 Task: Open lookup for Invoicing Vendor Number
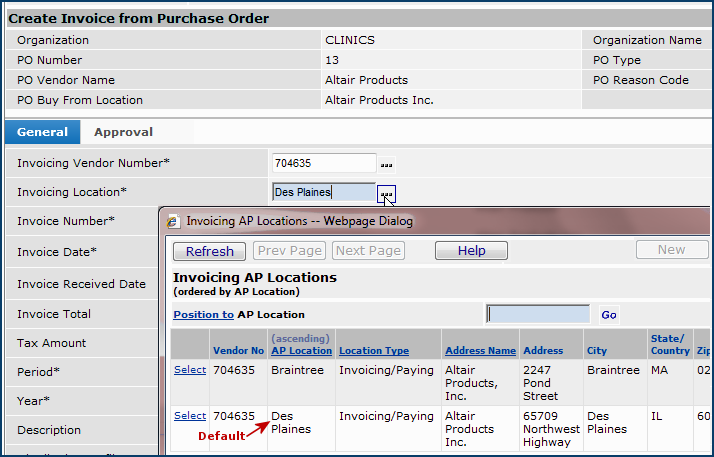coord(386,164)
